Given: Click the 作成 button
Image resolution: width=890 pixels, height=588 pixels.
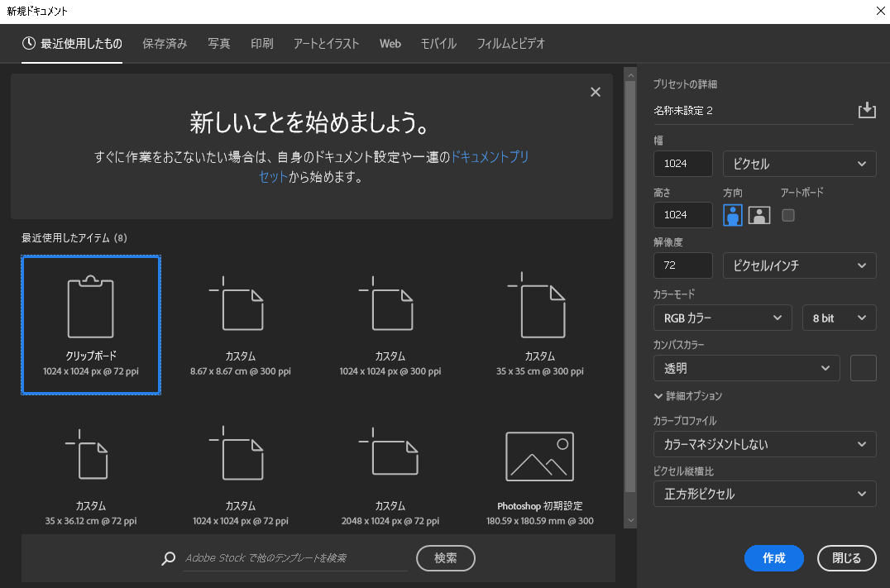Looking at the screenshot, I should [774, 558].
